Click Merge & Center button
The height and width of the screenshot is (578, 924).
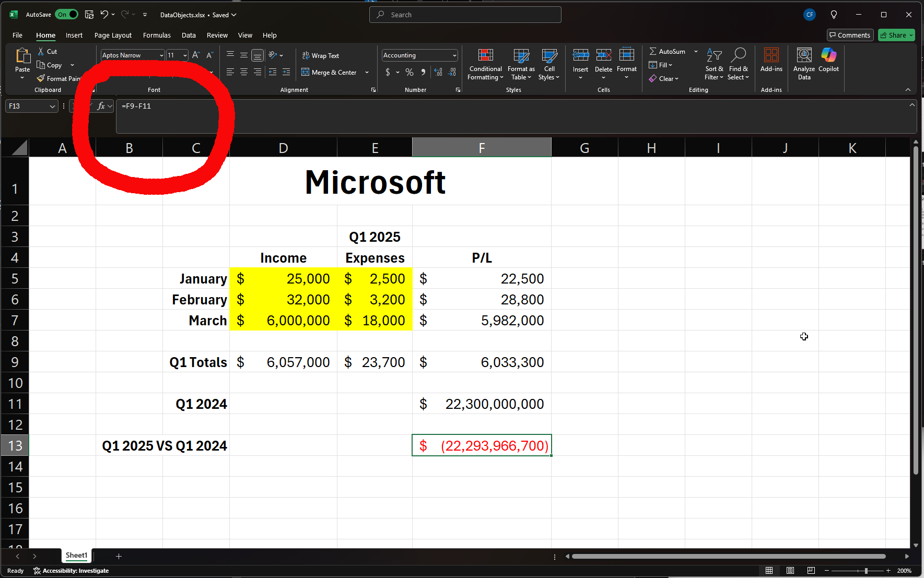pyautogui.click(x=329, y=72)
